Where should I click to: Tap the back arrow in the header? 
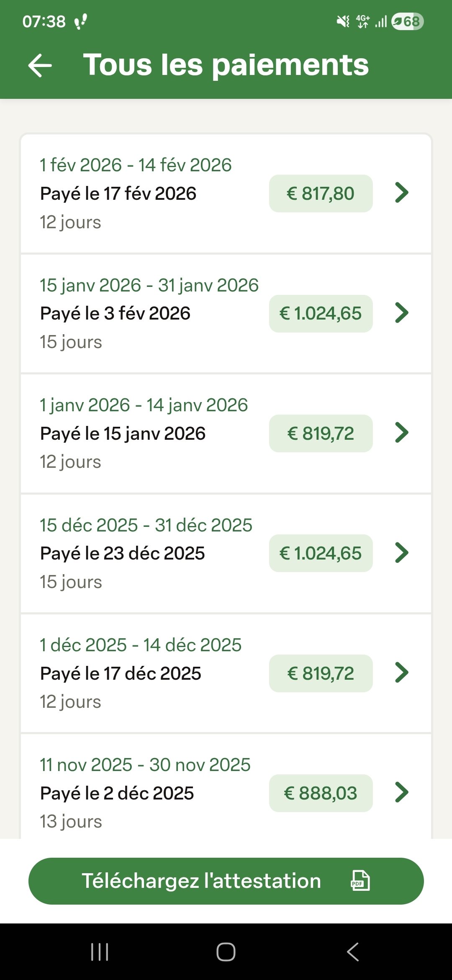coord(40,65)
